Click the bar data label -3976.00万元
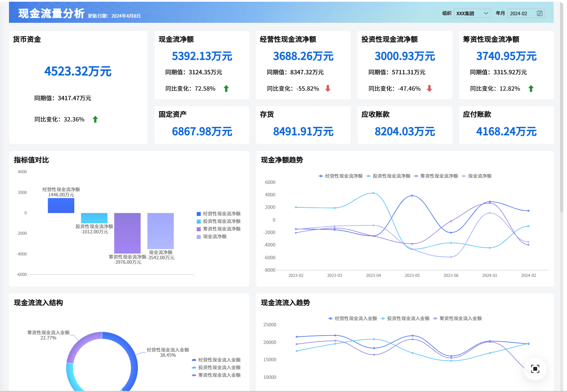The width and height of the screenshot is (567, 392). click(x=127, y=262)
